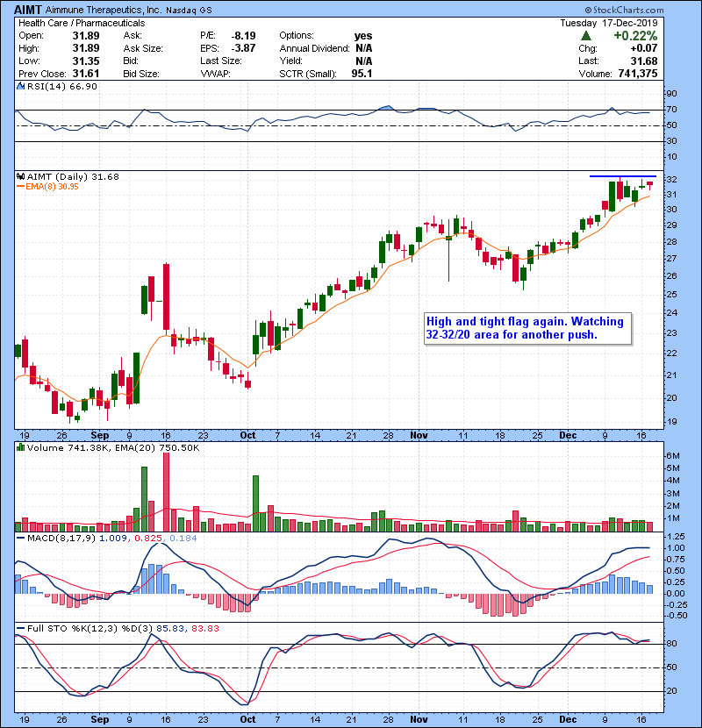Click the 1.25 tick on the MACD axis

click(x=676, y=537)
